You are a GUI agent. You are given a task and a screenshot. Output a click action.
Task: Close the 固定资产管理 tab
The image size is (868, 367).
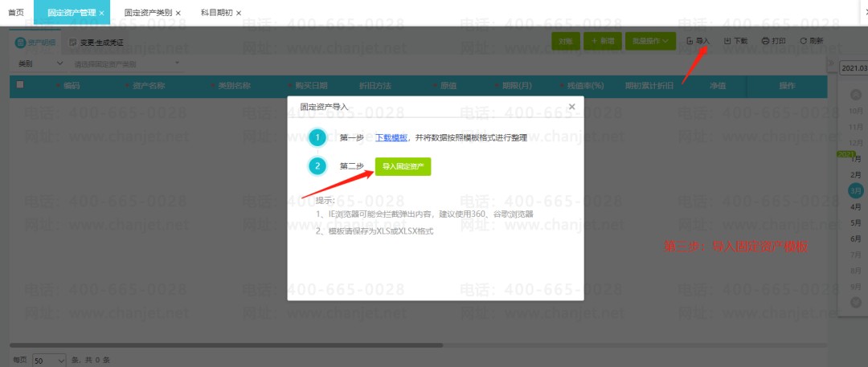coord(102,13)
